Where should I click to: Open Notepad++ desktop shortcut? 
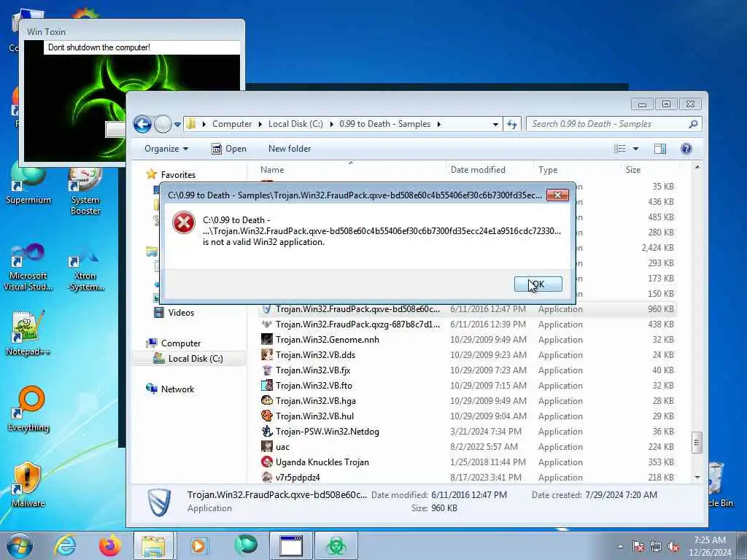(x=28, y=333)
